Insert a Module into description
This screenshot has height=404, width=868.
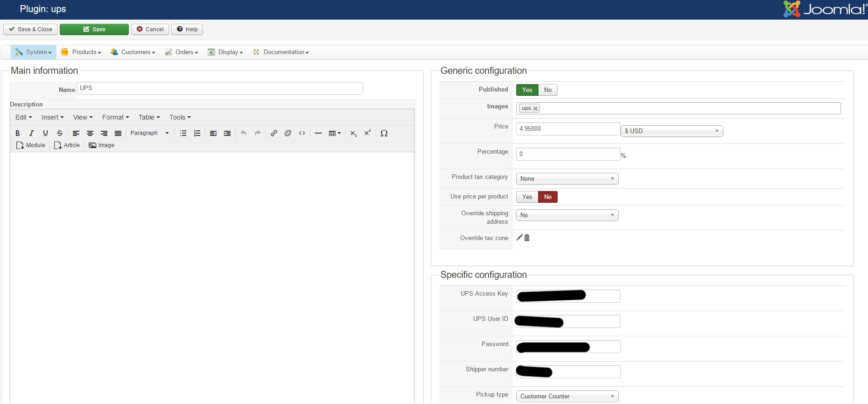point(31,145)
